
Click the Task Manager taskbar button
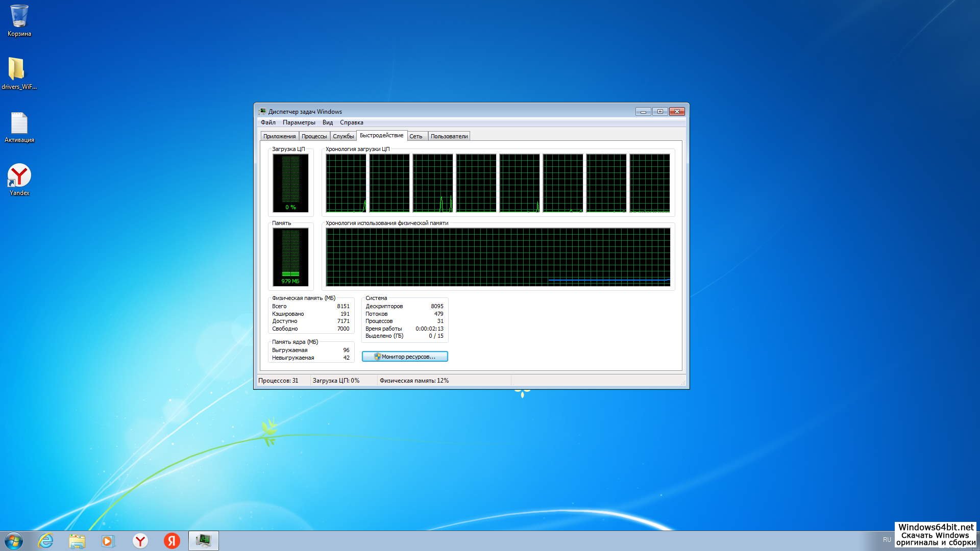point(204,541)
